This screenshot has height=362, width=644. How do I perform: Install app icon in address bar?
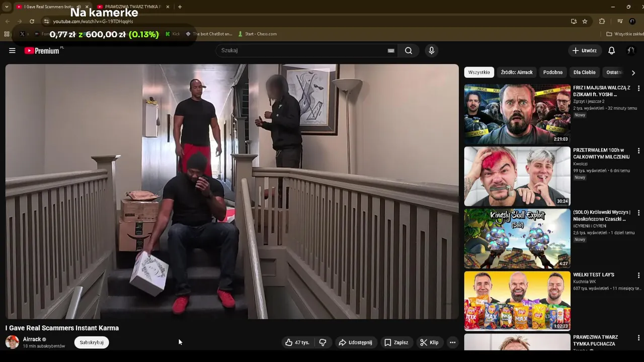tap(574, 21)
